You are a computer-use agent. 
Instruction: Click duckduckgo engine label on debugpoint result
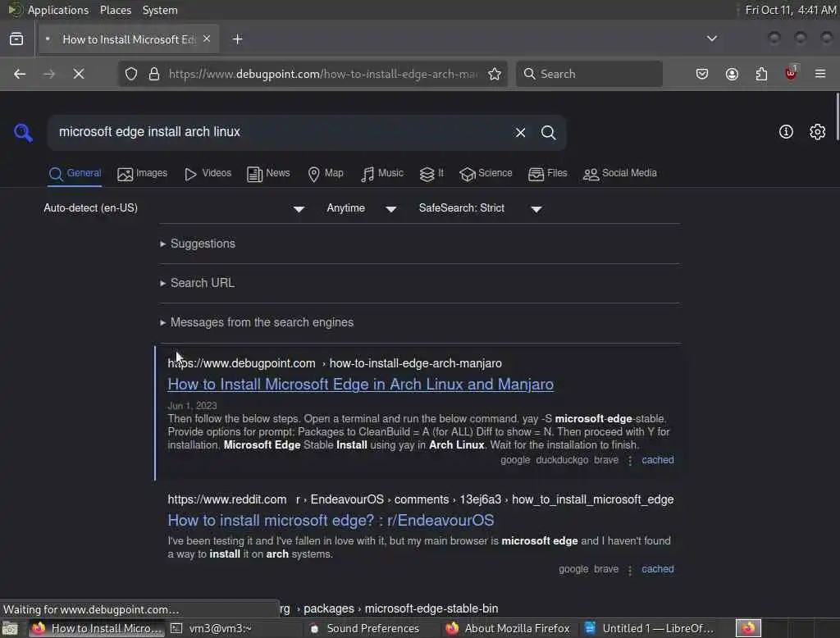click(x=562, y=460)
